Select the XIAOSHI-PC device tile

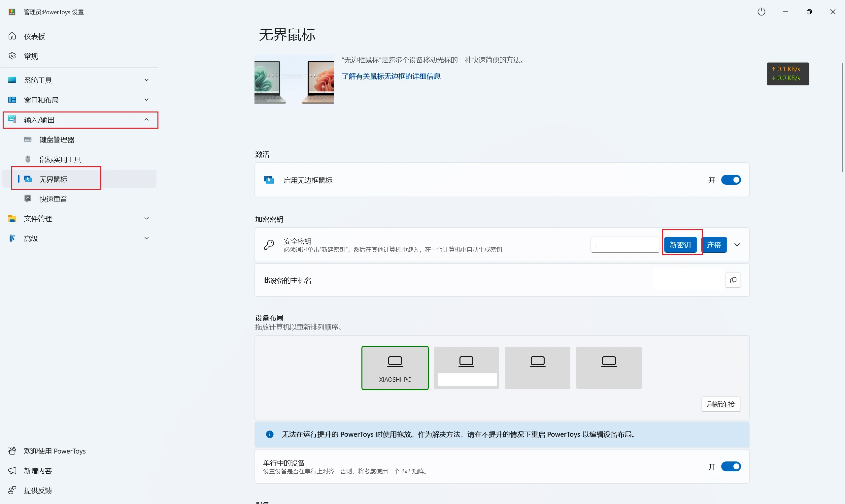coord(395,368)
